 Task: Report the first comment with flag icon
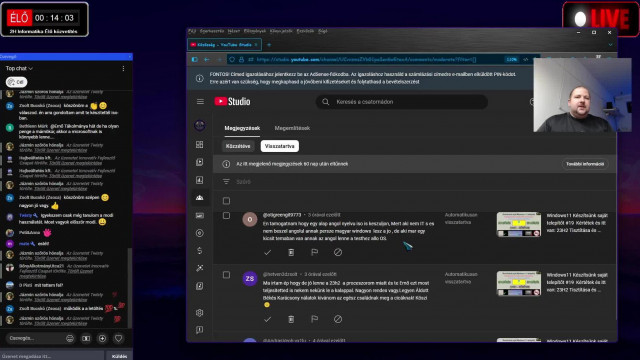tap(314, 252)
